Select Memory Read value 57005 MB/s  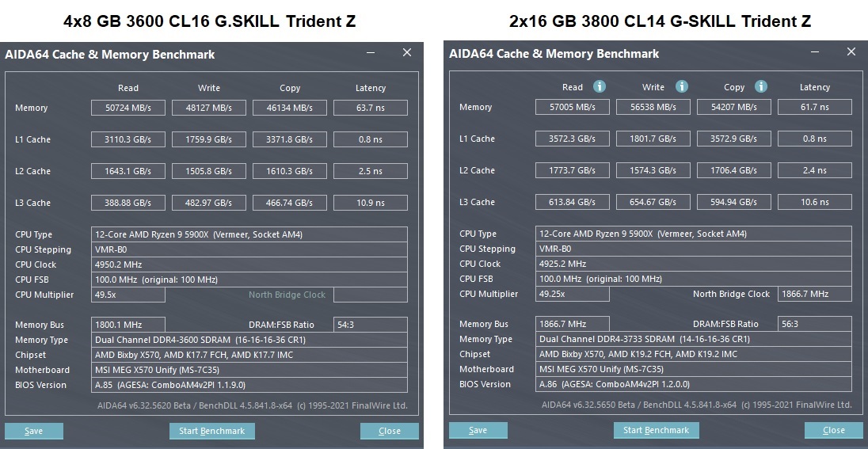[x=573, y=107]
